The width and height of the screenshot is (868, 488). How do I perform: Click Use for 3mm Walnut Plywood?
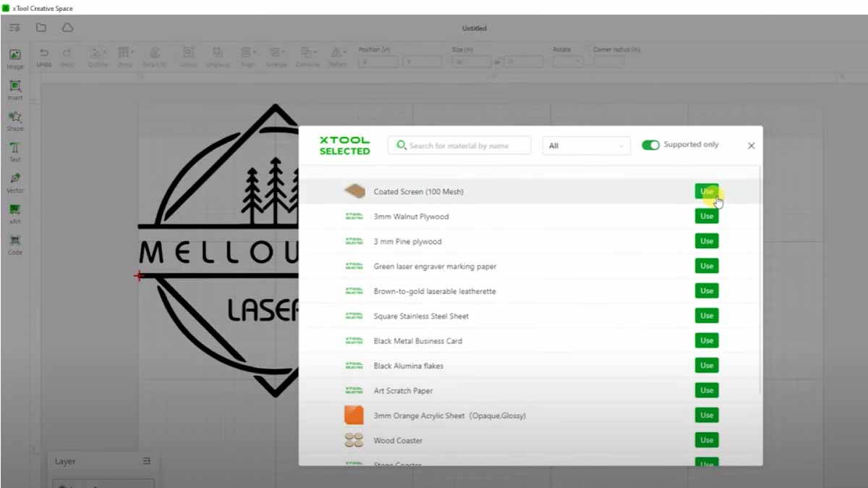click(706, 216)
